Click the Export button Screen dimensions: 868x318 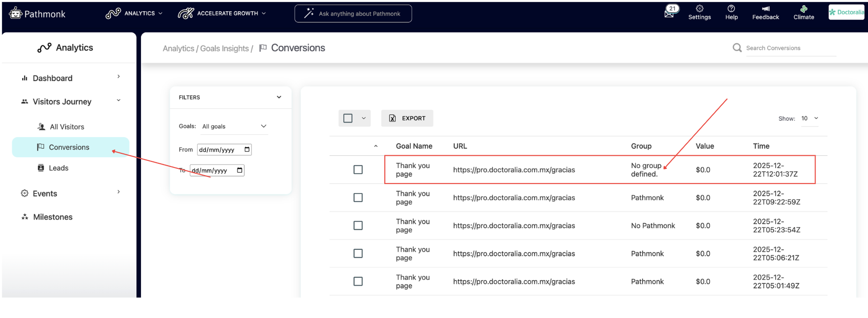pyautogui.click(x=407, y=118)
